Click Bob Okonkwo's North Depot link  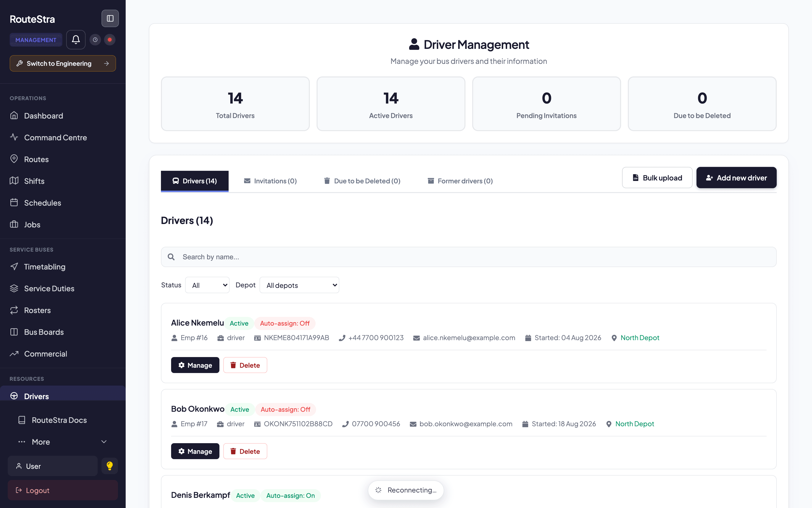[x=635, y=424]
